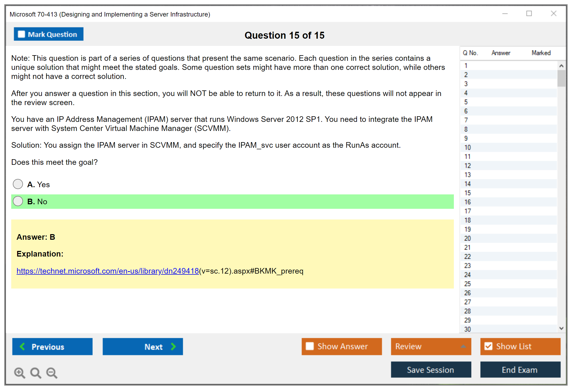
Task: Click the checkbox icon inside Show Answer
Action: pos(310,346)
